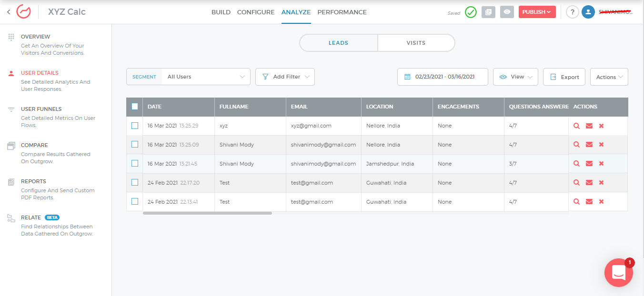This screenshot has height=296, width=644.
Task: Click the Compare icon in sidebar
Action: [x=11, y=146]
